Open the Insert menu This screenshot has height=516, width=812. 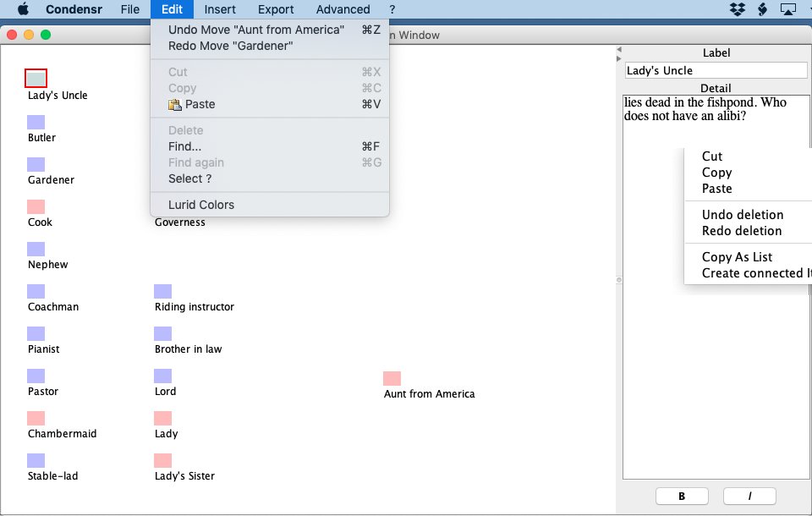pyautogui.click(x=220, y=9)
